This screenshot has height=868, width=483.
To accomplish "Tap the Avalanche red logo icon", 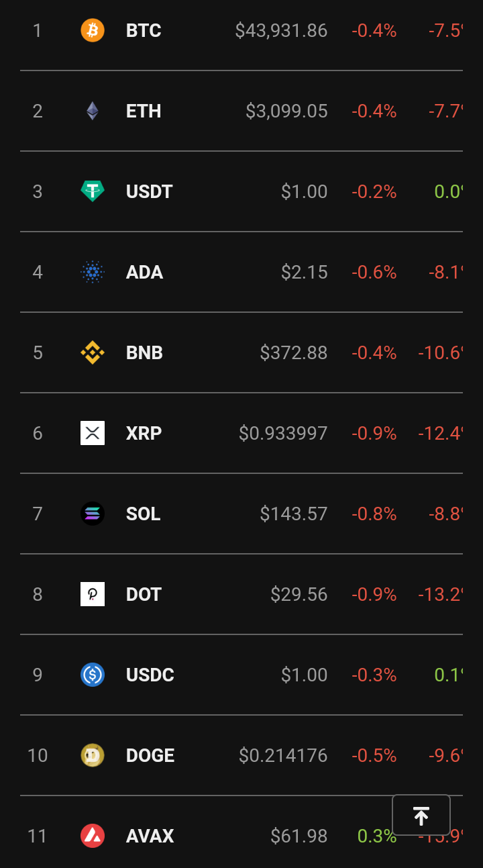I will (93, 836).
